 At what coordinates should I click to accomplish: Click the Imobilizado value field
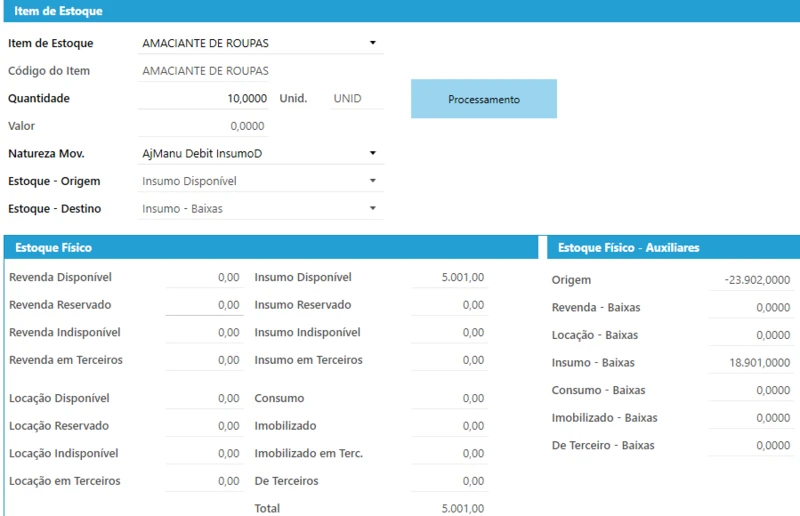[450, 426]
